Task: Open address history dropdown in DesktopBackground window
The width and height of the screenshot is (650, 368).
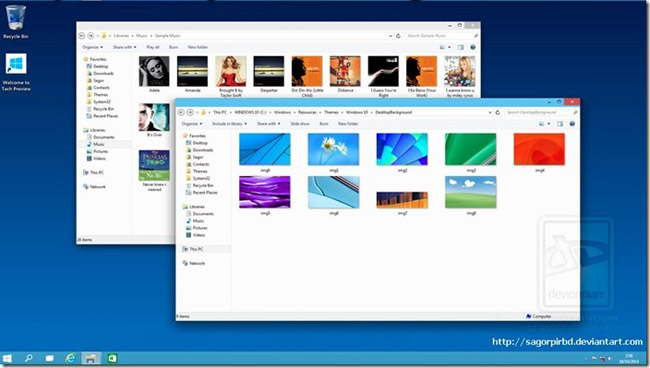Action: pos(490,112)
